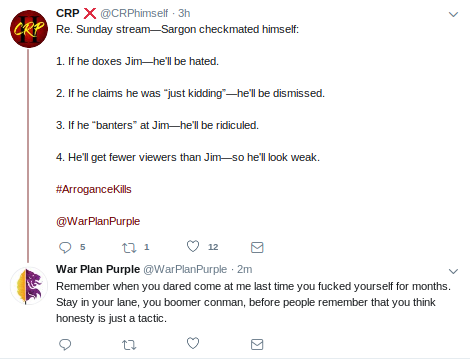View War Plan Purple's lion avatar
The height and width of the screenshot is (360, 470).
29,286
